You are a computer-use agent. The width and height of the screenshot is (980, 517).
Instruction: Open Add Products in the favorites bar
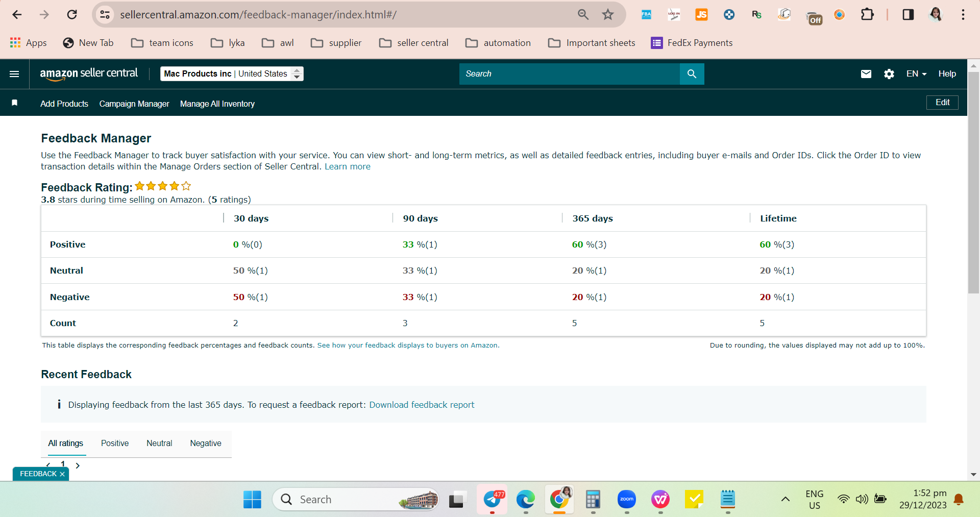click(64, 104)
